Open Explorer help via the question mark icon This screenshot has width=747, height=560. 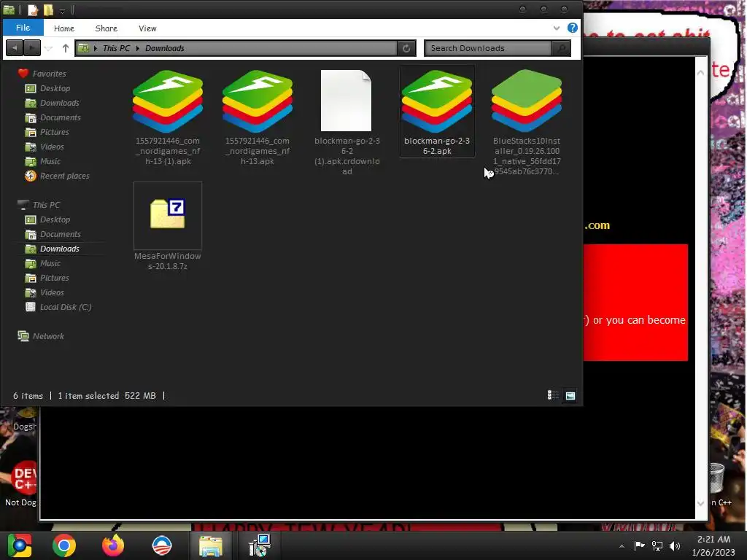pos(572,28)
